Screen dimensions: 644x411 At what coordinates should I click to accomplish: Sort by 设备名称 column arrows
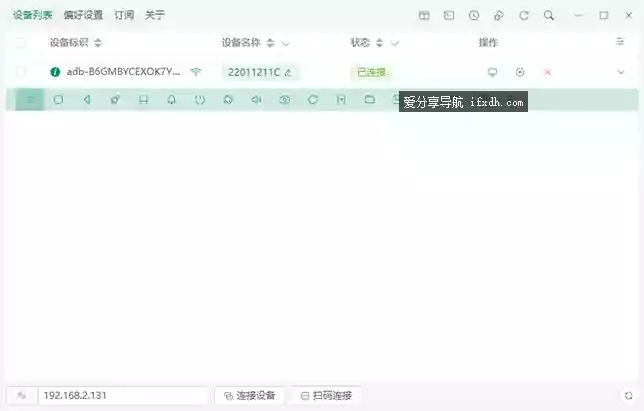click(x=270, y=42)
